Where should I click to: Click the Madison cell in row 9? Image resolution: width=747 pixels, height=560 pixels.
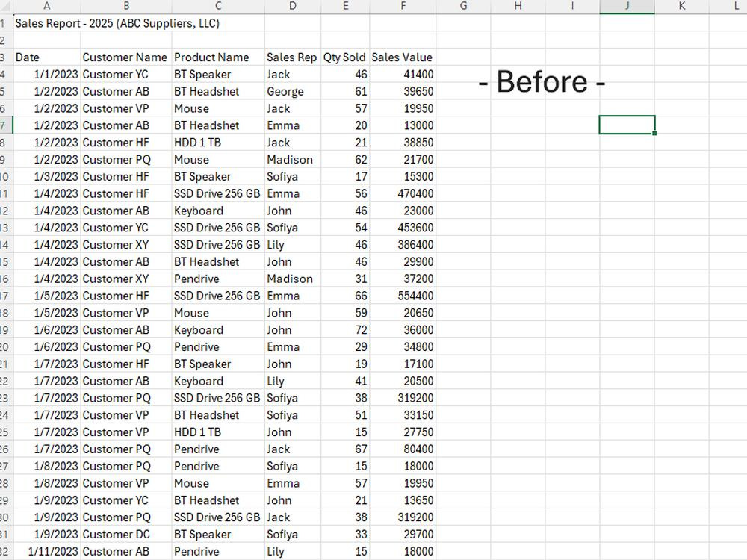click(x=293, y=160)
